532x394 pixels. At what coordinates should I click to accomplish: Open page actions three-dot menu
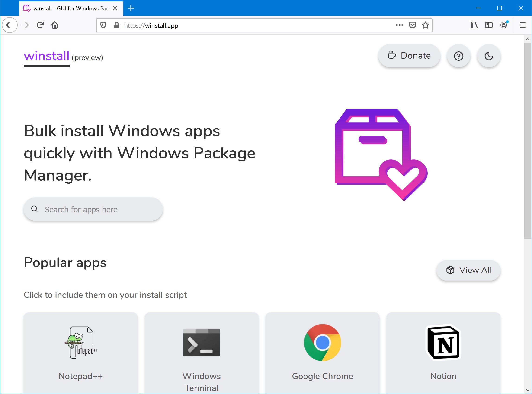(x=400, y=25)
